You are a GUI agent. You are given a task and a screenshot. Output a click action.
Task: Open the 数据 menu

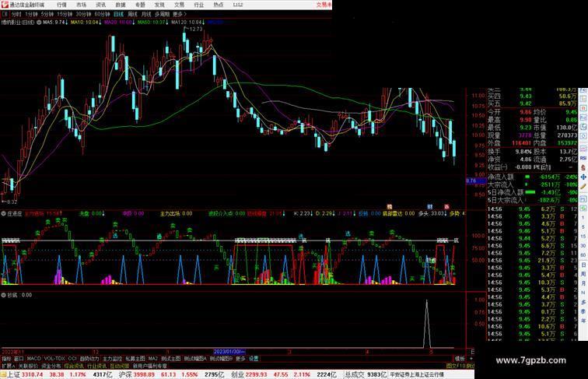coord(121,5)
